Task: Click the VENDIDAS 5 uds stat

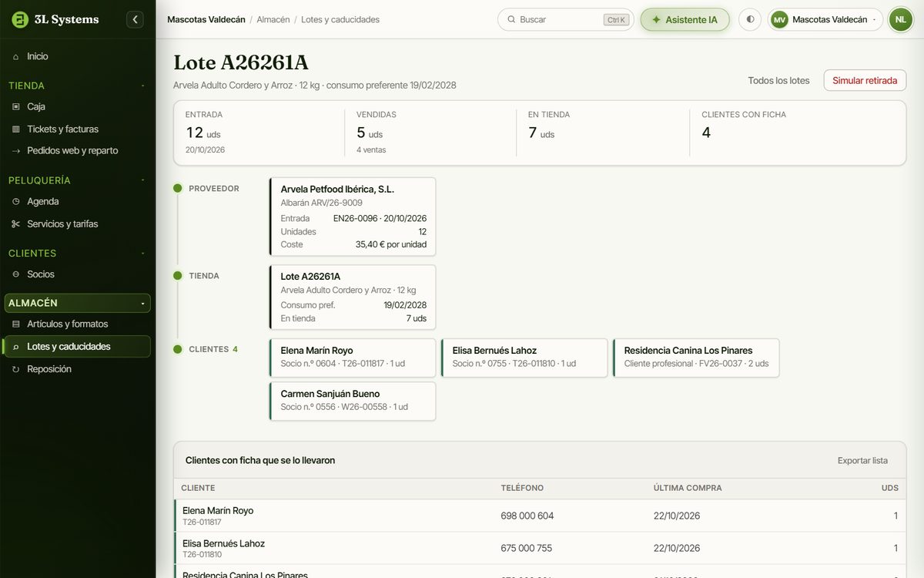Action: tap(430, 132)
